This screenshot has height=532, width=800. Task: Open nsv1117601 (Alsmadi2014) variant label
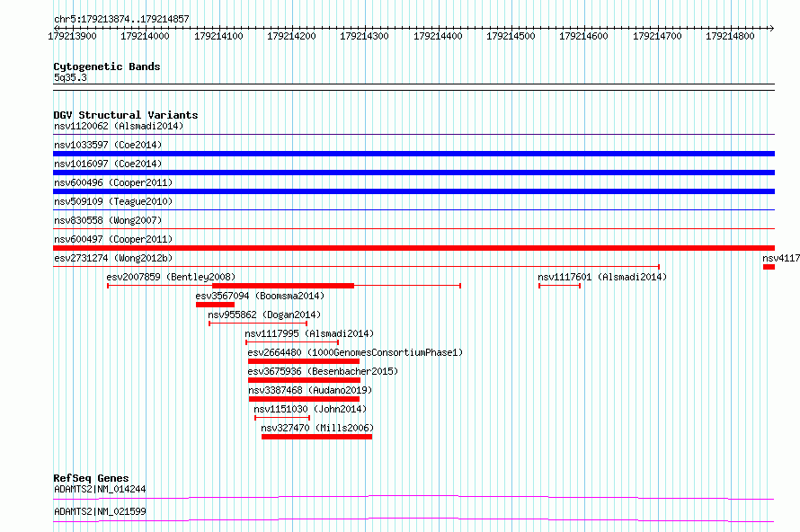(x=602, y=277)
